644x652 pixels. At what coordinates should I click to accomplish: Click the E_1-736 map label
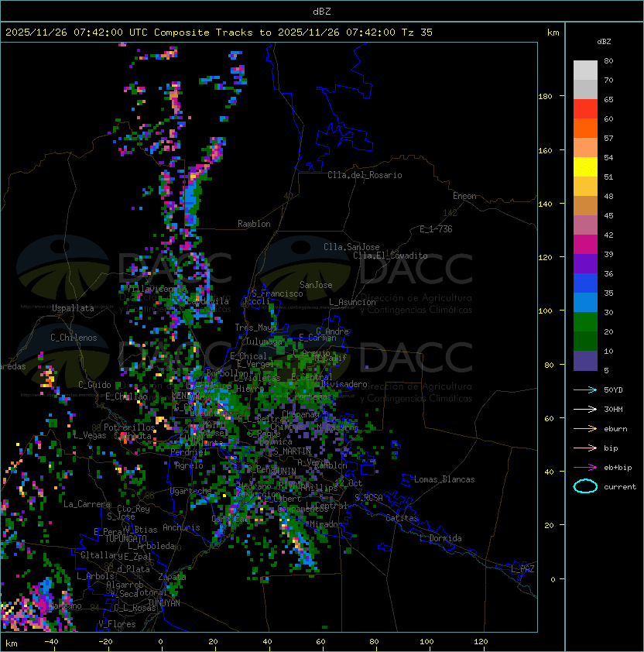(436, 229)
